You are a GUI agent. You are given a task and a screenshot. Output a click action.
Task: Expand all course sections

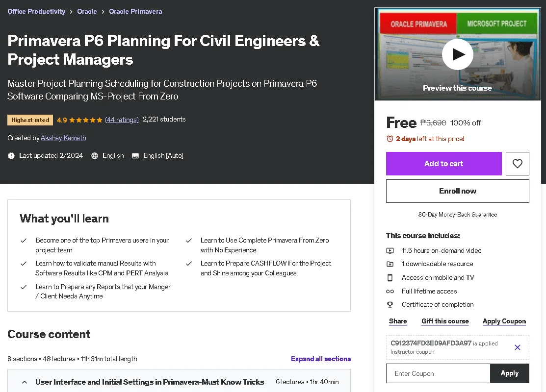pyautogui.click(x=321, y=359)
